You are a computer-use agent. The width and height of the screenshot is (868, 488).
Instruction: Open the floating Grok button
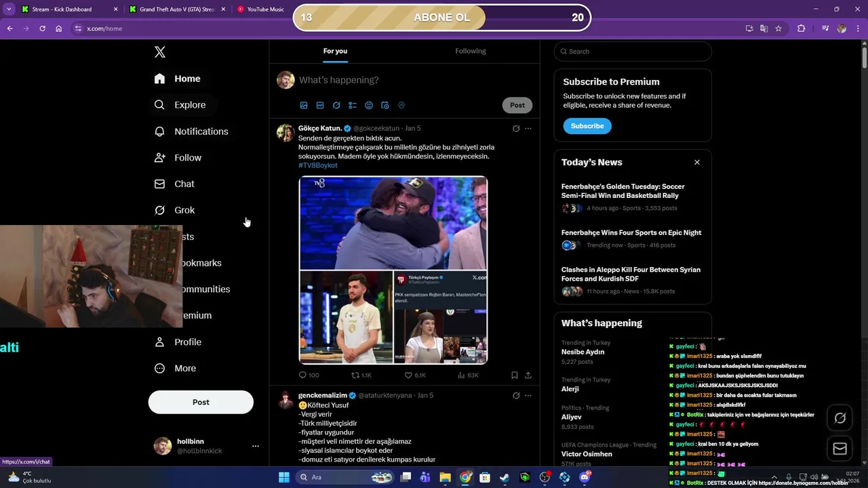tap(840, 418)
